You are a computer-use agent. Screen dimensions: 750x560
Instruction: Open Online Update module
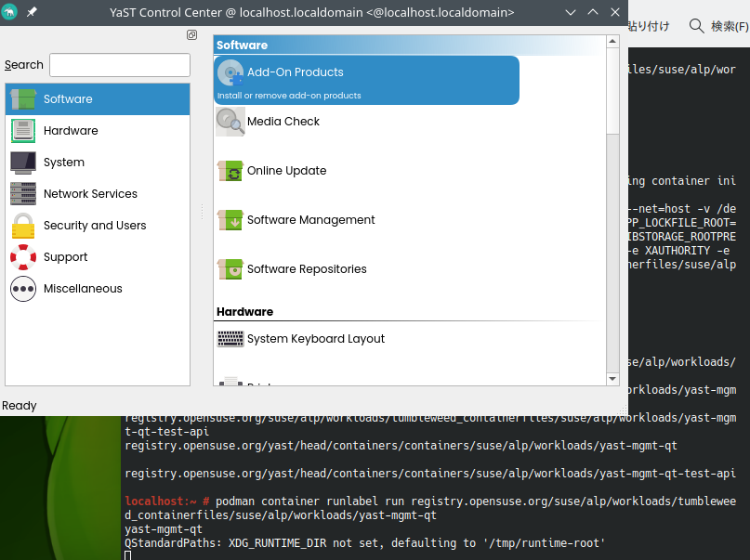coord(286,171)
